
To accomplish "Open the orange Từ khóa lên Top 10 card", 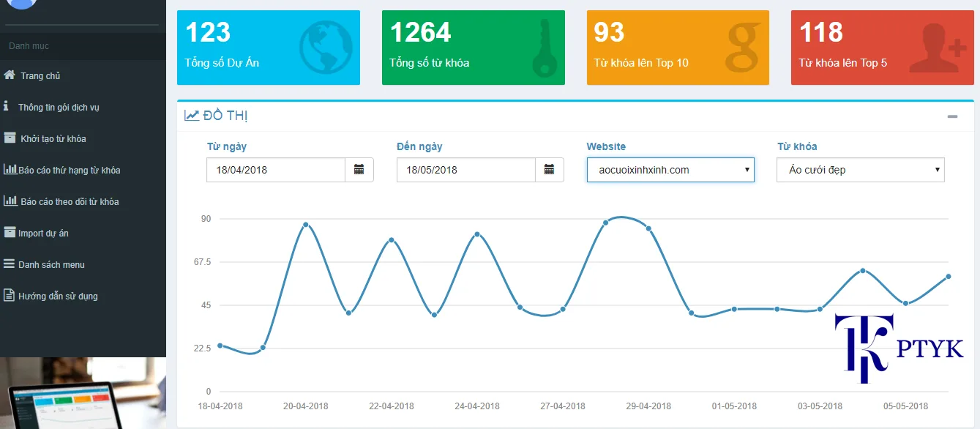I will (x=678, y=48).
